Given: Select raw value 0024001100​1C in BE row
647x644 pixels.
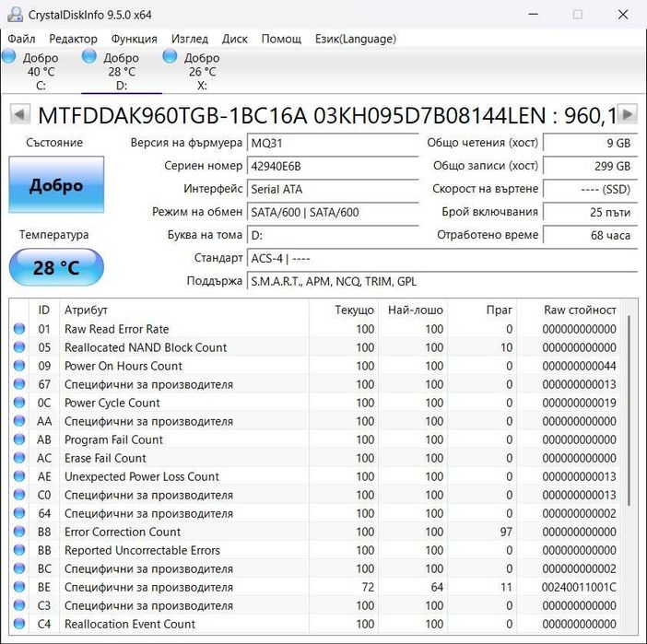Looking at the screenshot, I should pos(579,587).
